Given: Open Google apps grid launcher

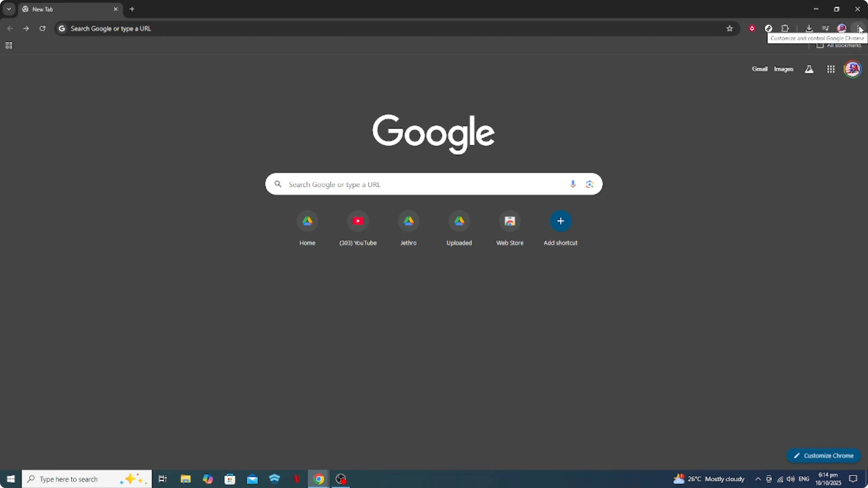Looking at the screenshot, I should tap(830, 69).
